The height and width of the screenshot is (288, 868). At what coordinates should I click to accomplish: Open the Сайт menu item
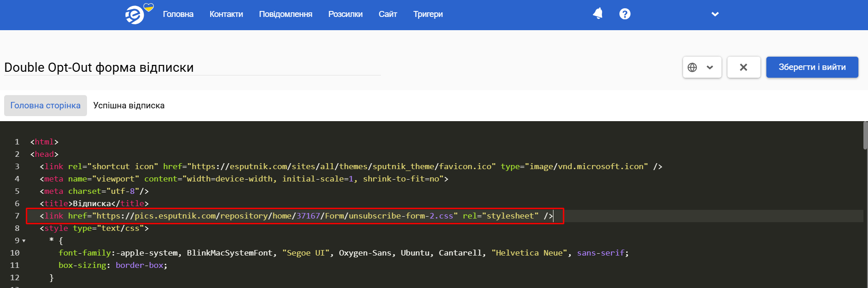coord(388,14)
